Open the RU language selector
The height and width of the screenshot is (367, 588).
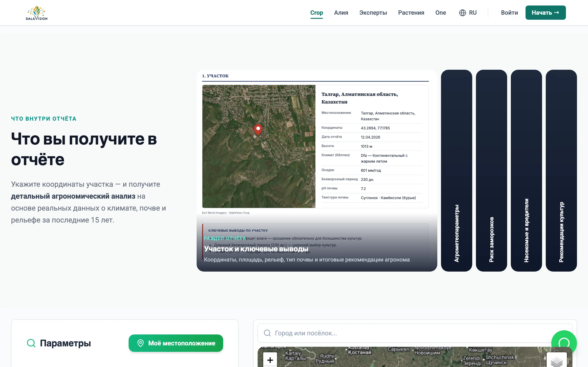click(x=468, y=13)
